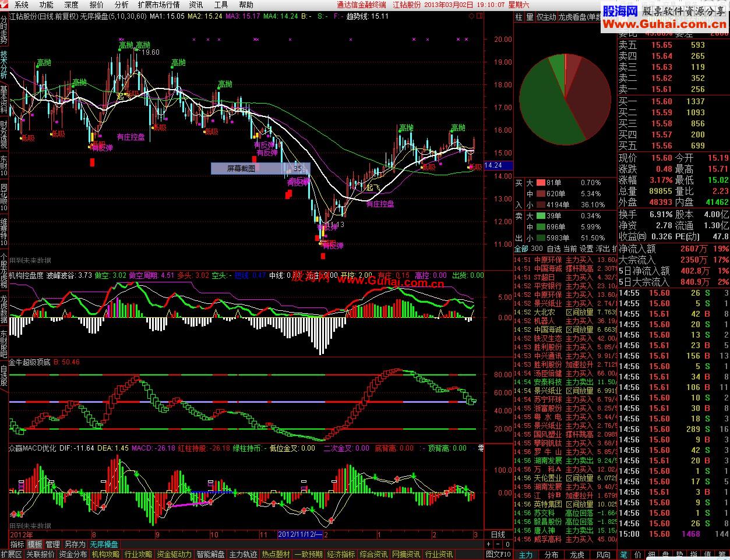Switch to the 分布 tab at bottom
730x560 pixels.
(x=551, y=555)
